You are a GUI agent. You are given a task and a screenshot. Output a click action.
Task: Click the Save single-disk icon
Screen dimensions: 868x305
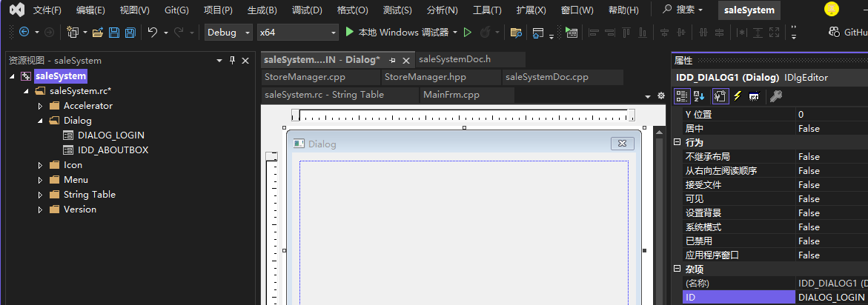pyautogui.click(x=114, y=33)
